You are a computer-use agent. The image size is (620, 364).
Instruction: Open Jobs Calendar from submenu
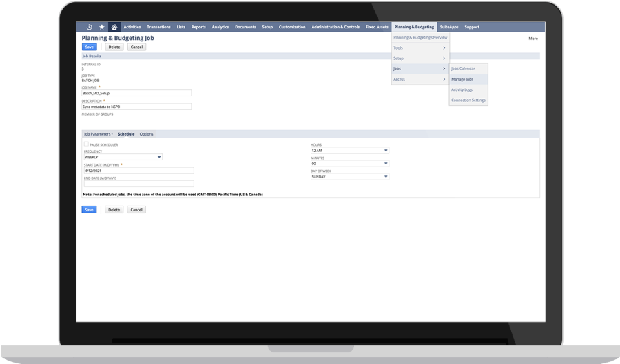pyautogui.click(x=468, y=69)
